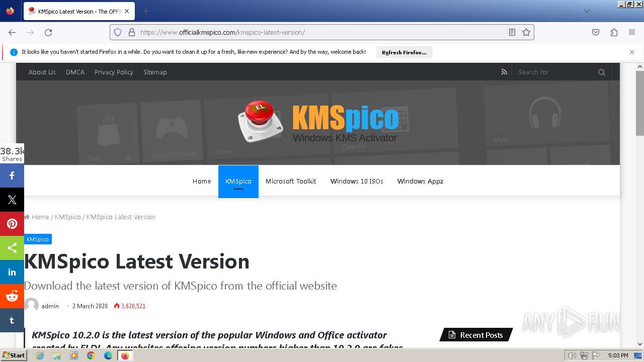
Task: Open KMSpico breadcrumb category link
Action: coord(67,217)
